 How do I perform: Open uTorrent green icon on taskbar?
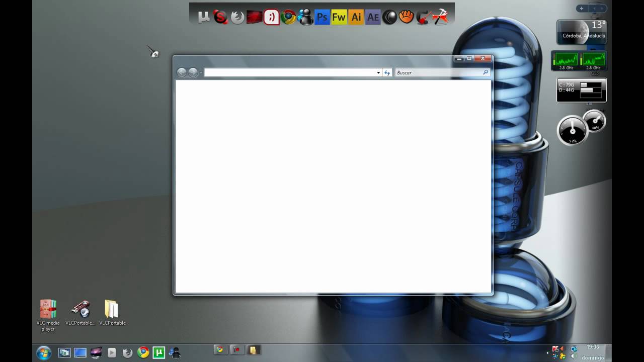[x=159, y=352]
